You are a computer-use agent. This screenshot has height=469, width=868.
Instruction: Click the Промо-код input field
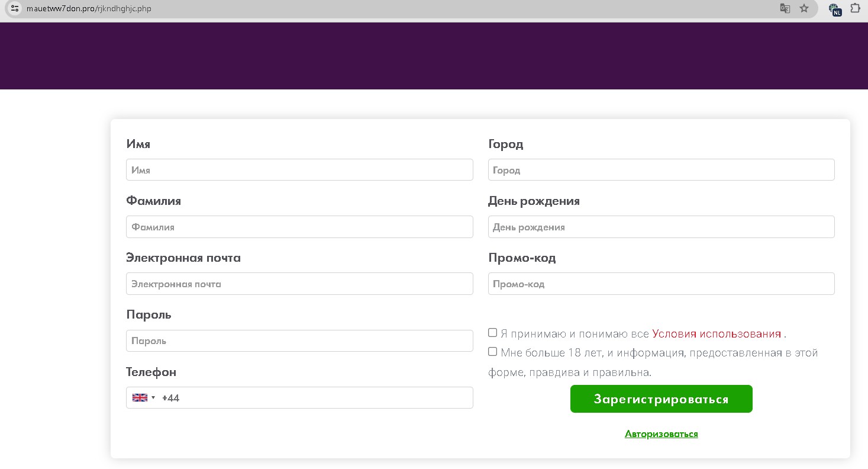[661, 284]
